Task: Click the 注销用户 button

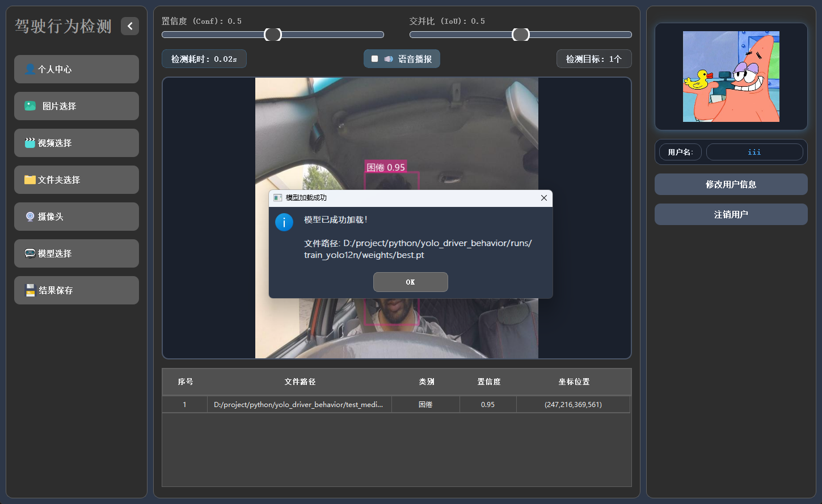Action: tap(731, 214)
